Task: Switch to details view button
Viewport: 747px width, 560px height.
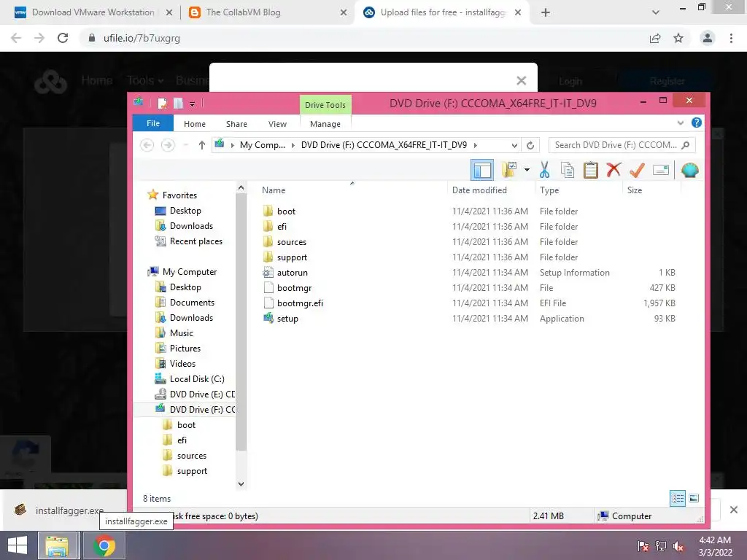Action: click(678, 499)
